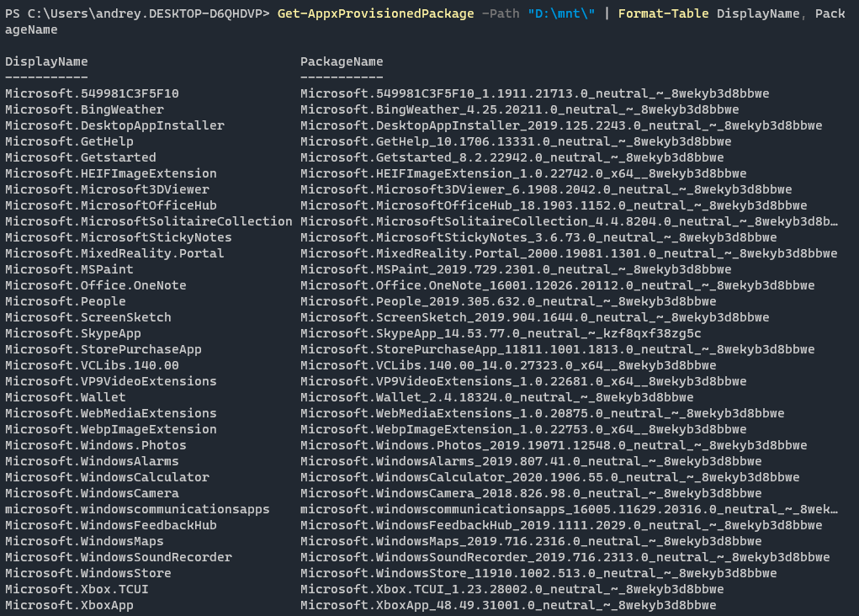Click package name StorePurchaseApp_11811.1001.1813.0

coord(558,349)
